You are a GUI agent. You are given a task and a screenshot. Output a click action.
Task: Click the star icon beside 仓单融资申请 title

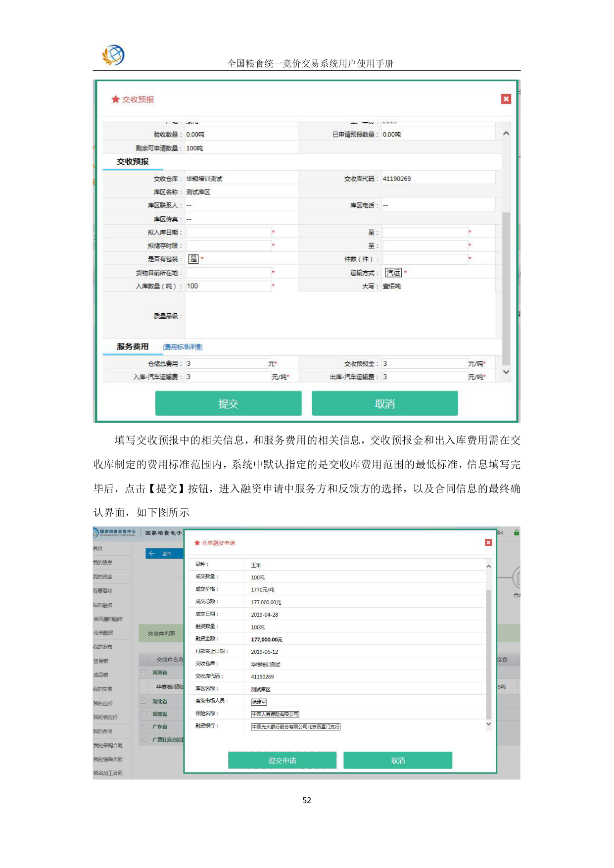pos(197,543)
